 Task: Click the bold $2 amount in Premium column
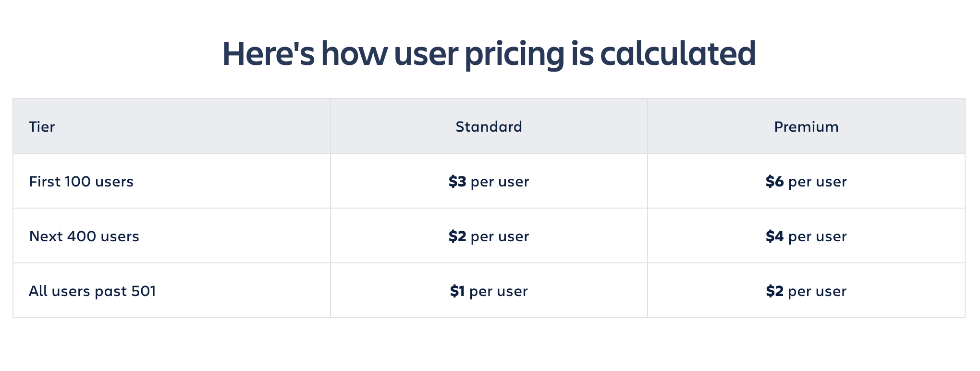click(x=775, y=291)
